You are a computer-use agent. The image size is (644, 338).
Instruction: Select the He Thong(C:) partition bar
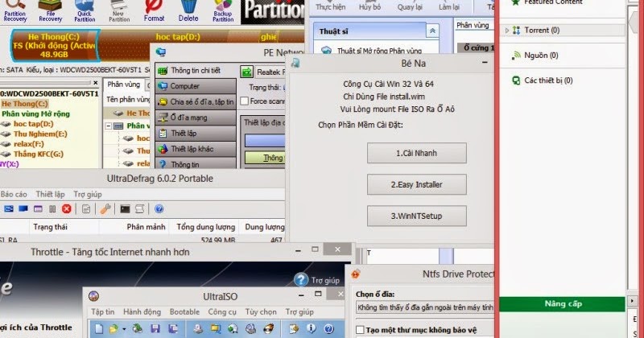[x=55, y=45]
